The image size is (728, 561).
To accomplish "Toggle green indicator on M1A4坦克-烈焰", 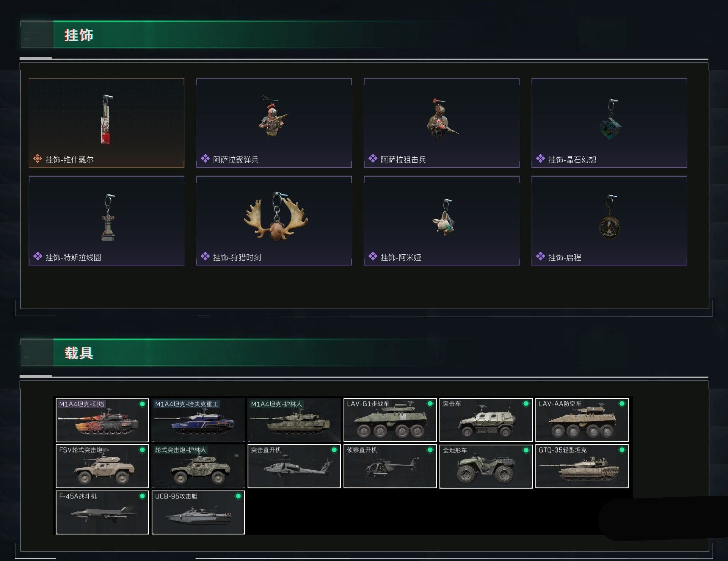I will (142, 404).
